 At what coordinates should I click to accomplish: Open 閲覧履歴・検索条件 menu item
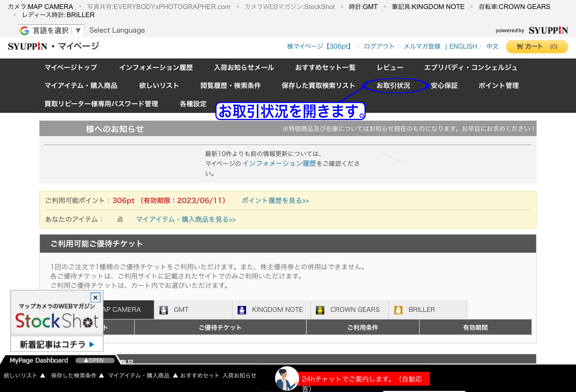point(231,85)
